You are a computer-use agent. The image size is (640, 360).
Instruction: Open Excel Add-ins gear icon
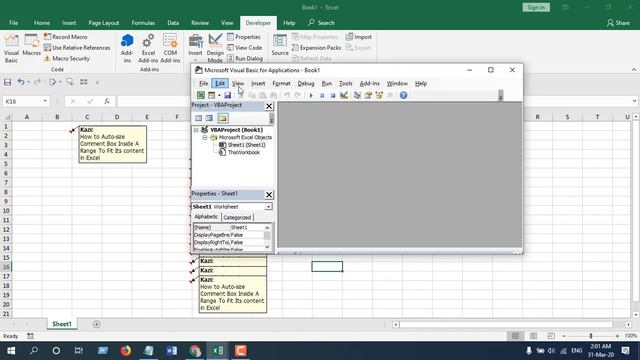tap(148, 48)
